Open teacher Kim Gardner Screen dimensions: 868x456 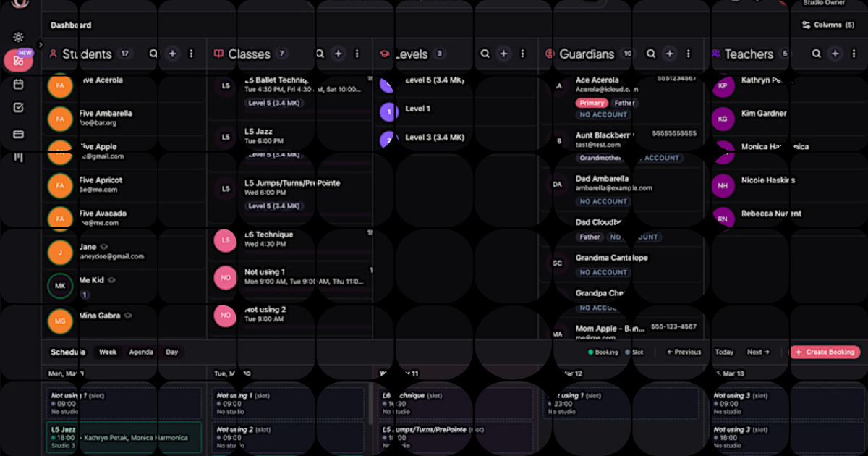[x=788, y=118]
